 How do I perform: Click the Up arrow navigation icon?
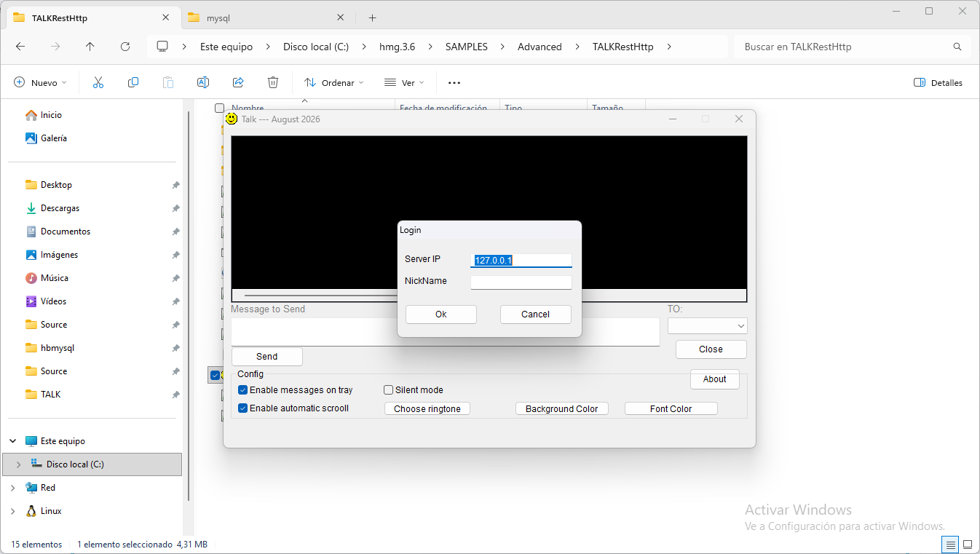[90, 47]
